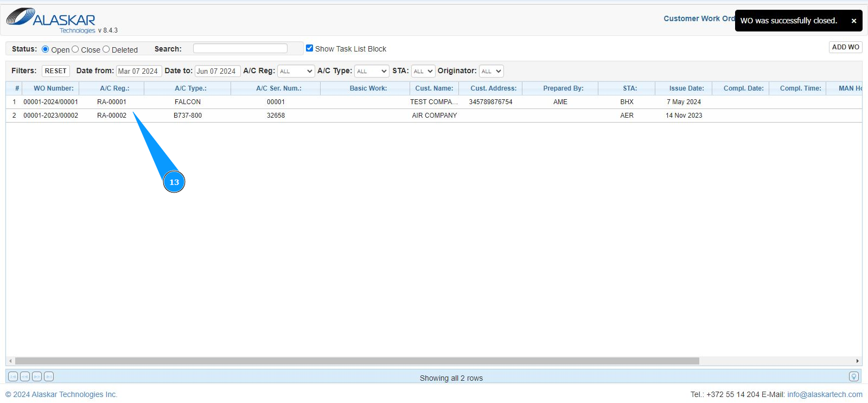868x403 pixels.
Task: Sort by the Issue Date column header
Action: pyautogui.click(x=686, y=88)
